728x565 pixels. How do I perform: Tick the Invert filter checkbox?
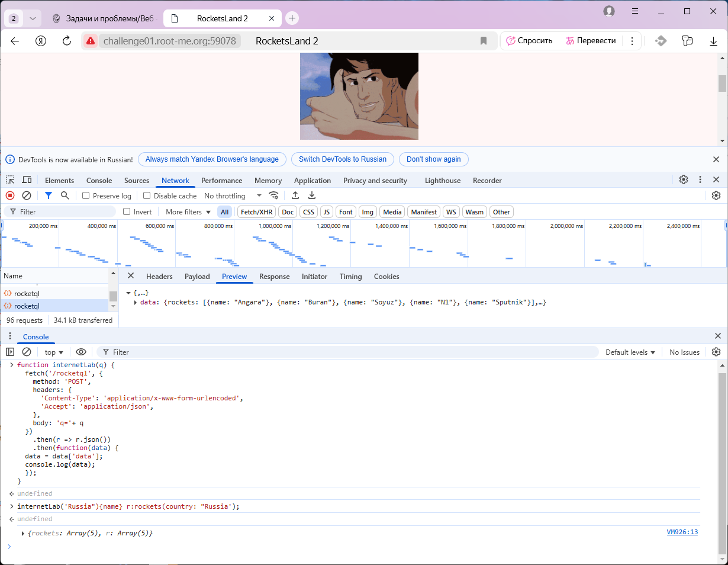pyautogui.click(x=127, y=211)
